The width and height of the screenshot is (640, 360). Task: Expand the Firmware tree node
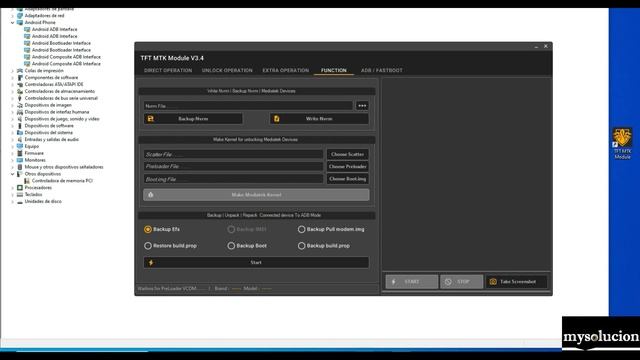12,153
